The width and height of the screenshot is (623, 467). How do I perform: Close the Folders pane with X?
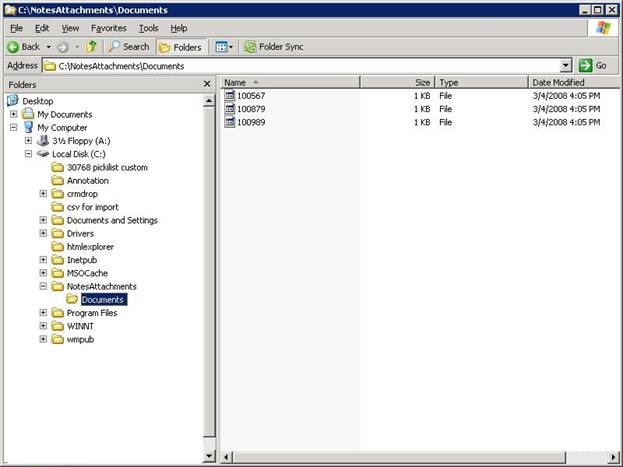(x=207, y=85)
